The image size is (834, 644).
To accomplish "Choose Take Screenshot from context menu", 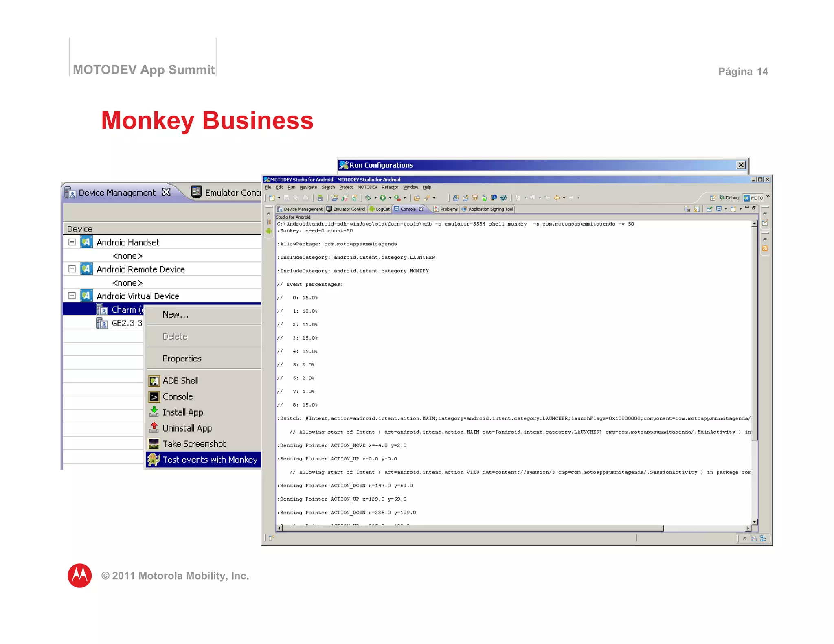I will (x=204, y=444).
